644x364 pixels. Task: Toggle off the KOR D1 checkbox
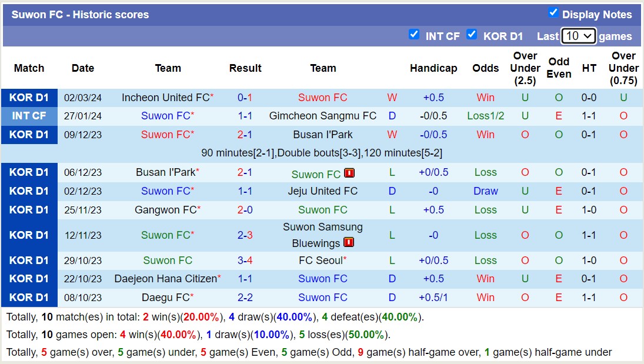coord(472,35)
